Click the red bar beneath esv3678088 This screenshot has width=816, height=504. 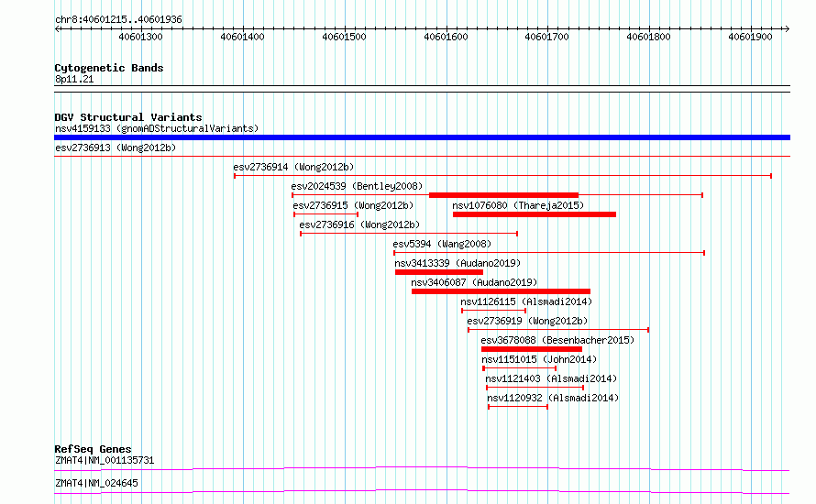pos(532,349)
